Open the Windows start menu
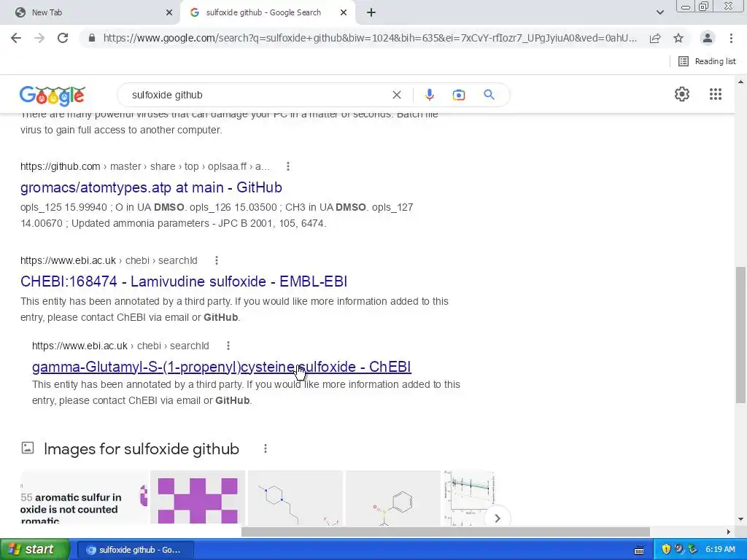 point(34,549)
